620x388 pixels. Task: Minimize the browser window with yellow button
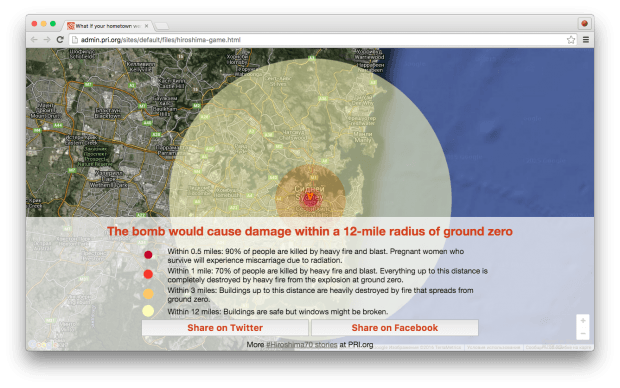click(x=43, y=24)
